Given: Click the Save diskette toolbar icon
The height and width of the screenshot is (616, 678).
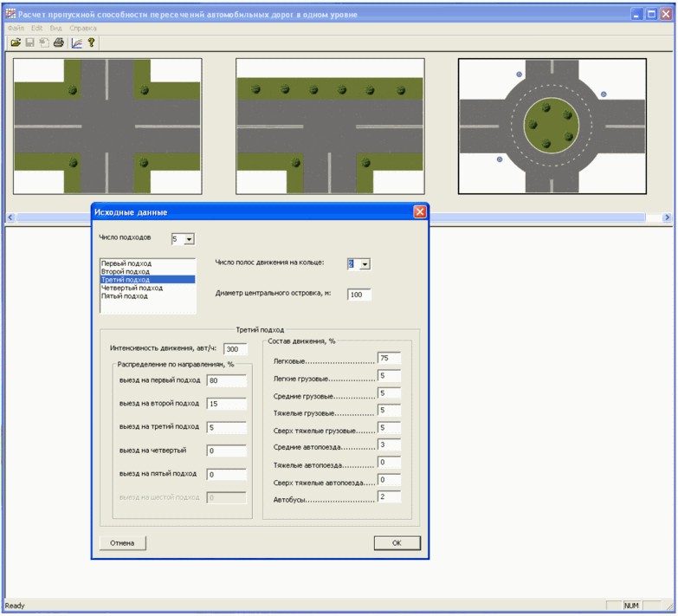Looking at the screenshot, I should [29, 42].
